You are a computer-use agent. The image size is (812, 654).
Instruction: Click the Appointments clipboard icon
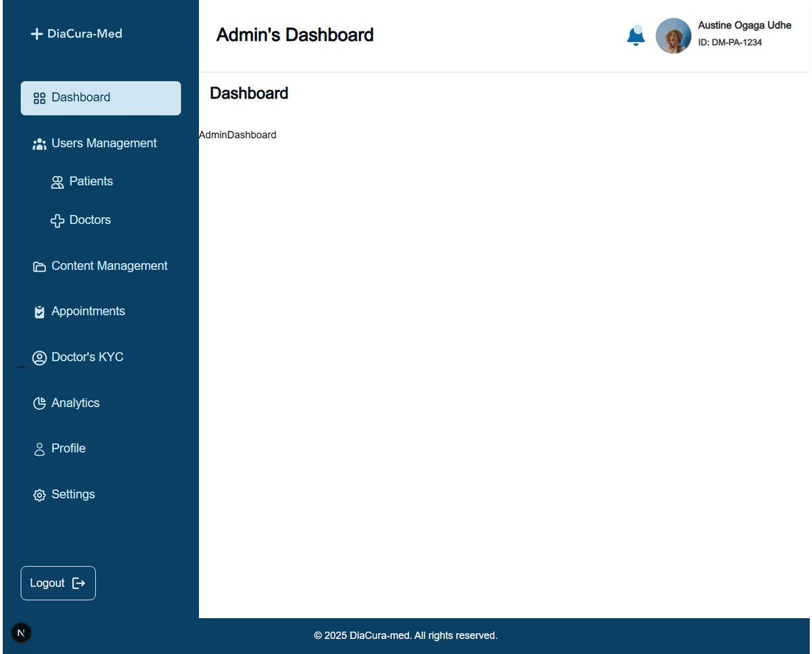[39, 312]
